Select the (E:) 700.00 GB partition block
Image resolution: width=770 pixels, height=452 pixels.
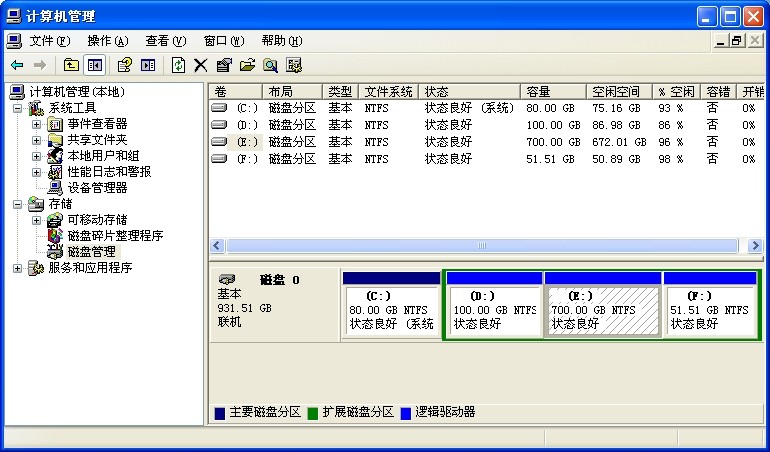603,305
